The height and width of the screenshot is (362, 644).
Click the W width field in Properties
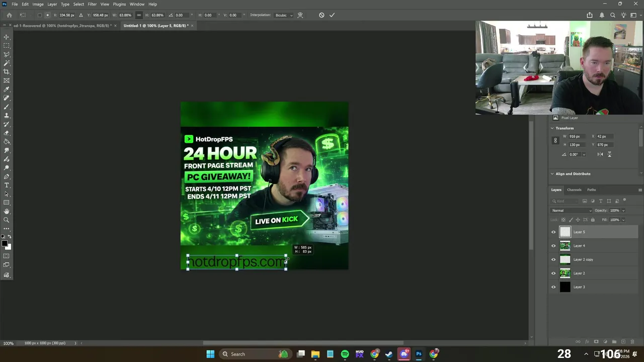(x=577, y=137)
